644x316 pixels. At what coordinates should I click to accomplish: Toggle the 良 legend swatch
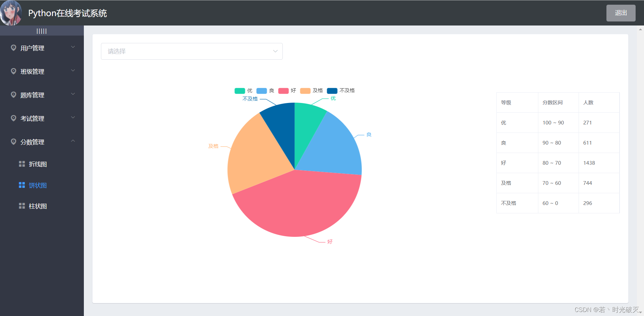click(262, 91)
